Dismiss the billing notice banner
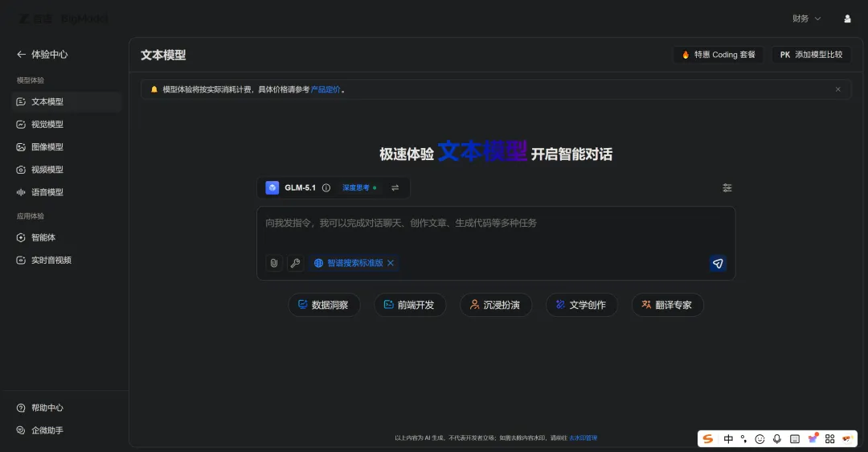Image resolution: width=868 pixels, height=452 pixels. (x=838, y=90)
